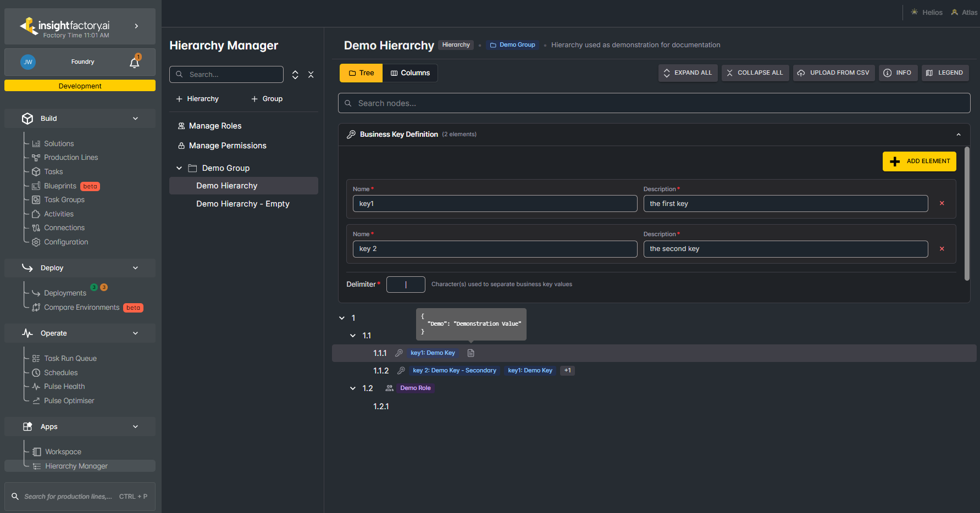This screenshot has height=513, width=980.
Task: Click the expand/collapse arrows beside sidebar search
Action: coord(295,75)
